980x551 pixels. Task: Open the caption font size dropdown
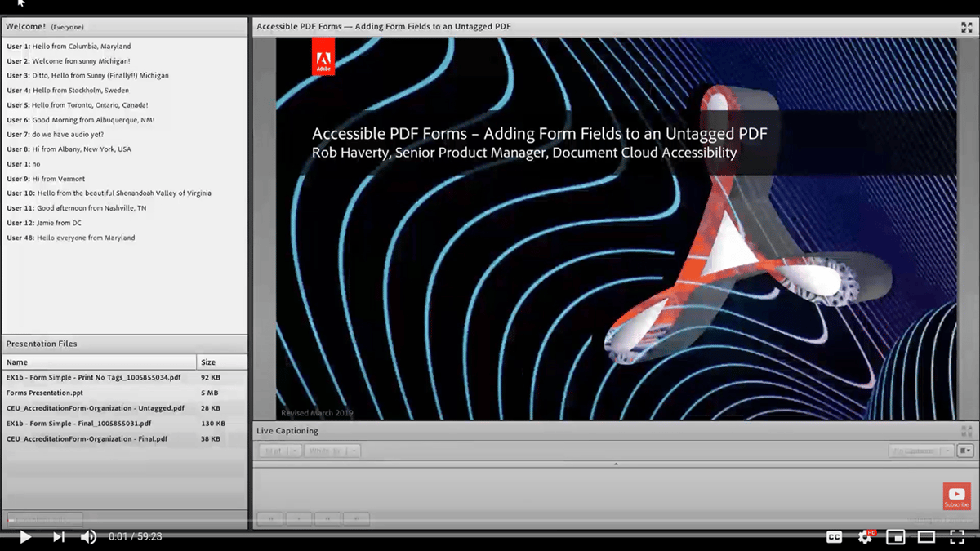[x=278, y=450]
